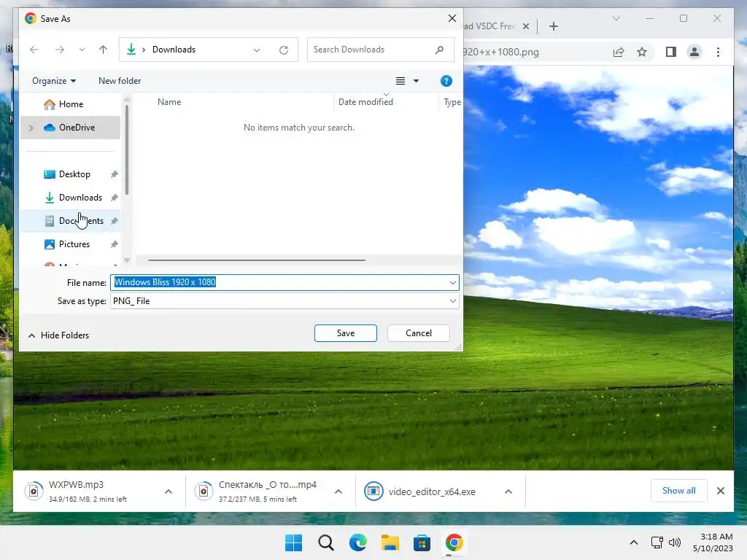Expand options for video_editor_x64.exe download
Screen dimensions: 747x560
coord(508,491)
